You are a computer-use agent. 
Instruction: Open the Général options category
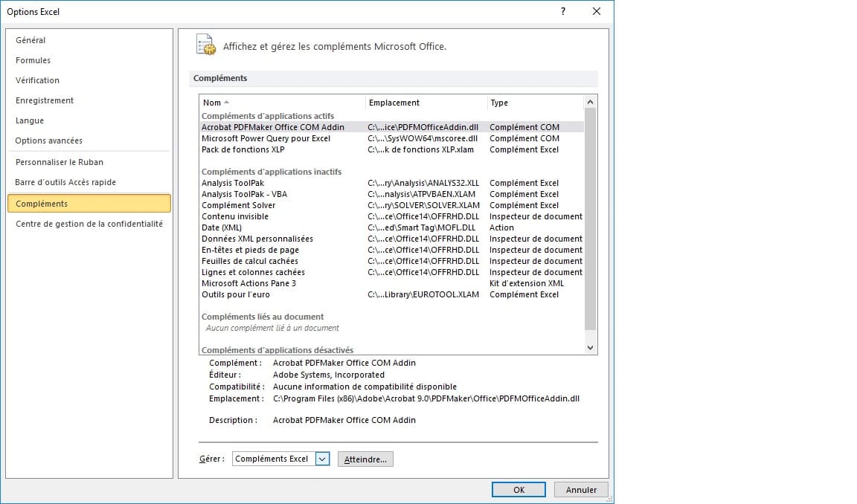pyautogui.click(x=31, y=40)
